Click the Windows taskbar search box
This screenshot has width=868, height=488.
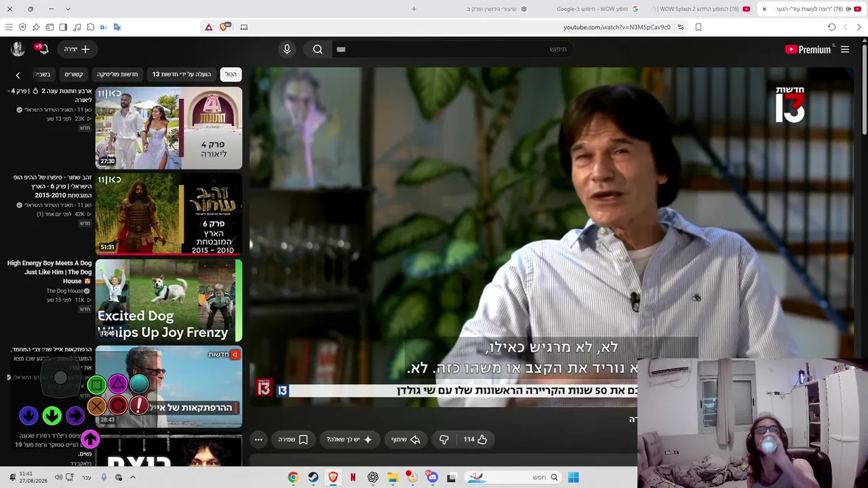[513, 477]
